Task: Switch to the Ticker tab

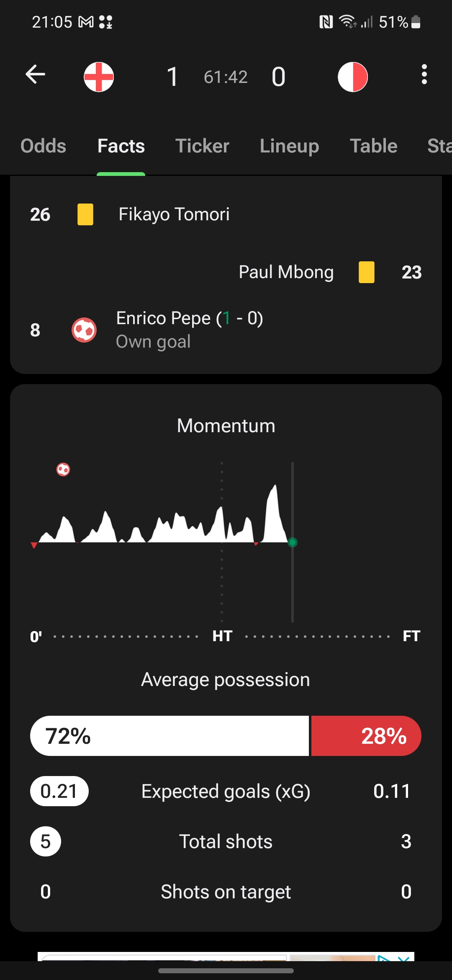Action: pyautogui.click(x=202, y=146)
